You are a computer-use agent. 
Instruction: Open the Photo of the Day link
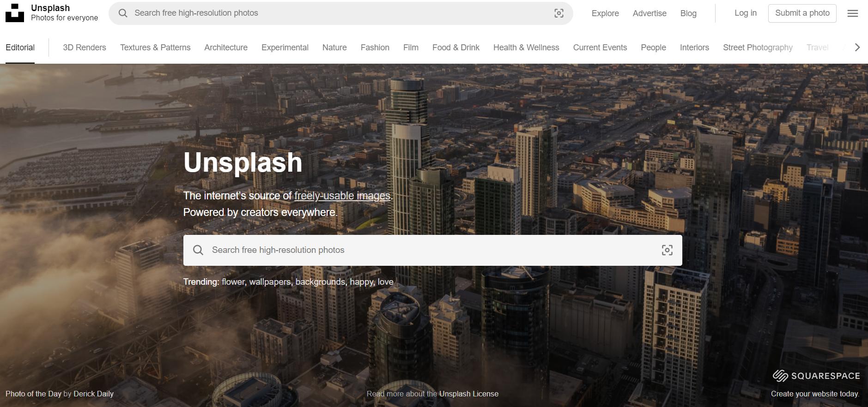[x=33, y=394]
